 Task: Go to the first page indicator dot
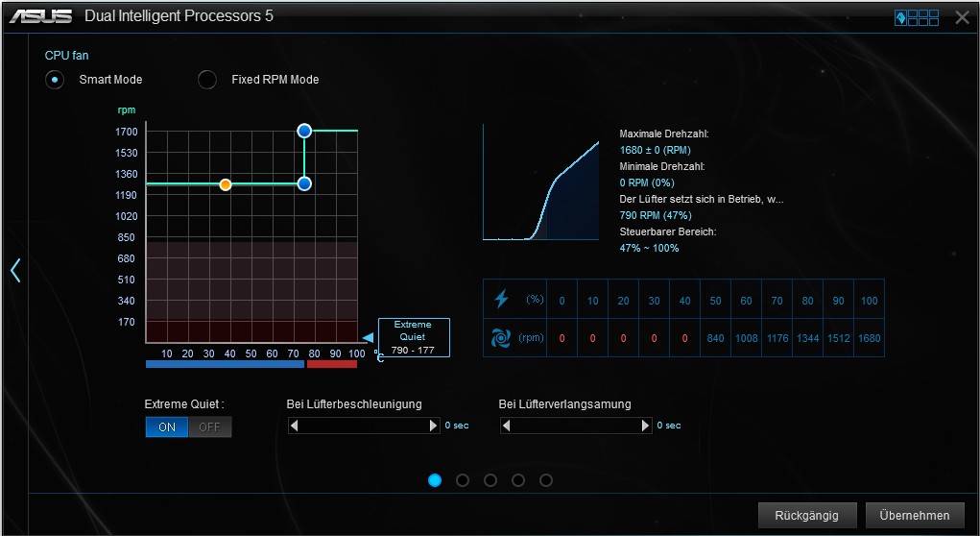[435, 480]
